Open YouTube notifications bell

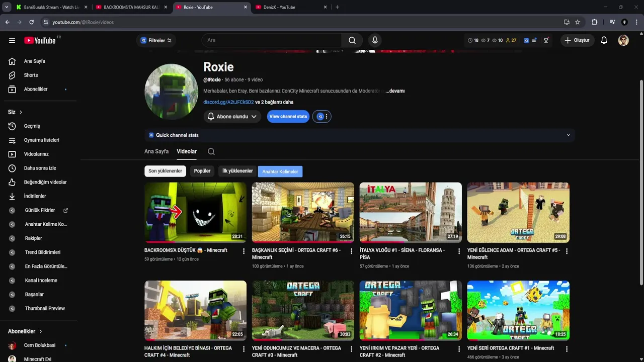point(604,40)
